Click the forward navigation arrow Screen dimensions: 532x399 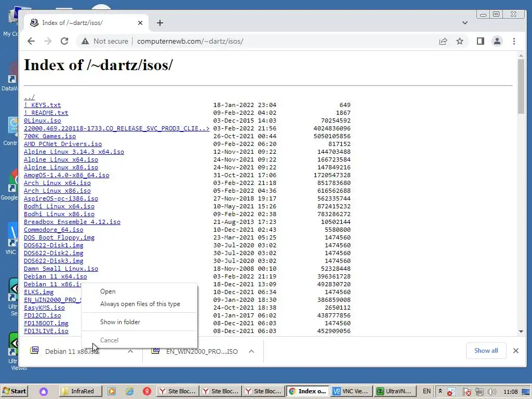pyautogui.click(x=48, y=42)
